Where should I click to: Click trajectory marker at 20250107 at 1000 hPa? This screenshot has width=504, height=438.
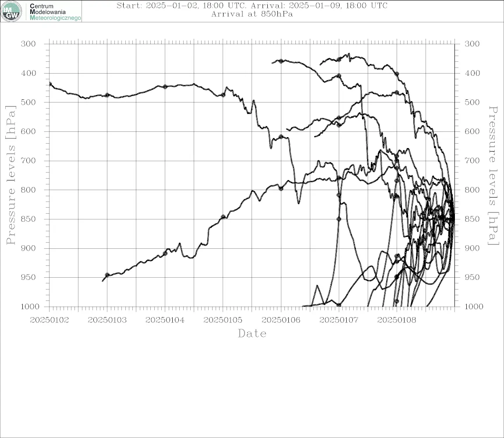[339, 305]
